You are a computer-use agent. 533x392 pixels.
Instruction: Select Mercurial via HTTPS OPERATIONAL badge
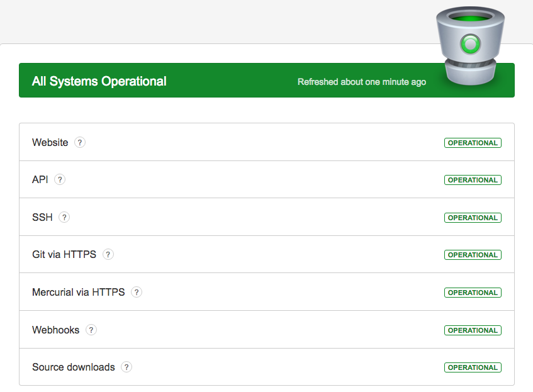point(473,293)
